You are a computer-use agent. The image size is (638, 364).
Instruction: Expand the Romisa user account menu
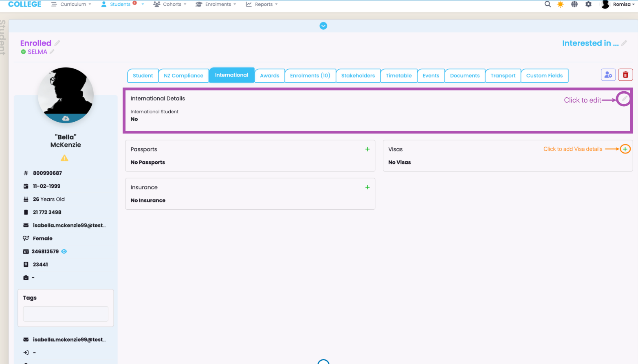(618, 4)
